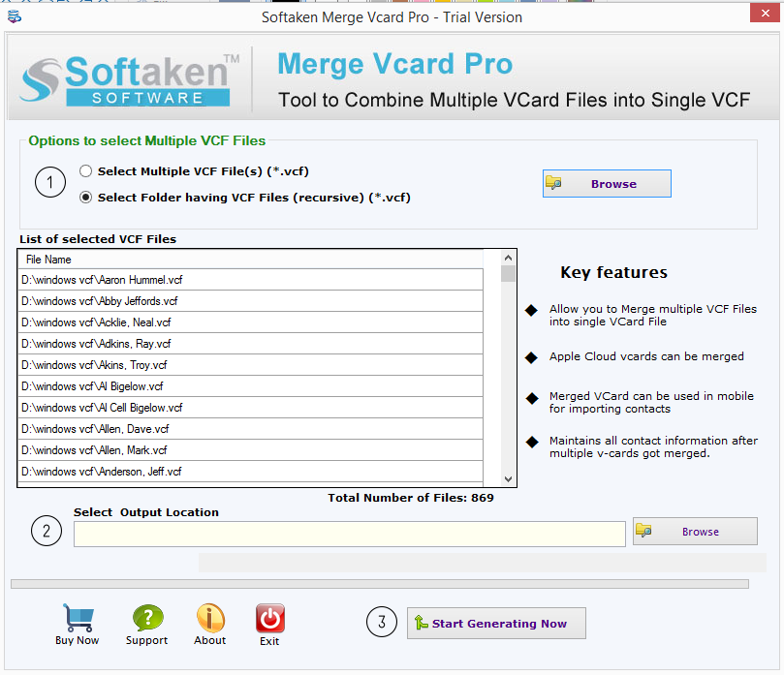Image resolution: width=784 pixels, height=675 pixels.
Task: Select row Abby Jeffords.vcf
Action: coord(250,301)
